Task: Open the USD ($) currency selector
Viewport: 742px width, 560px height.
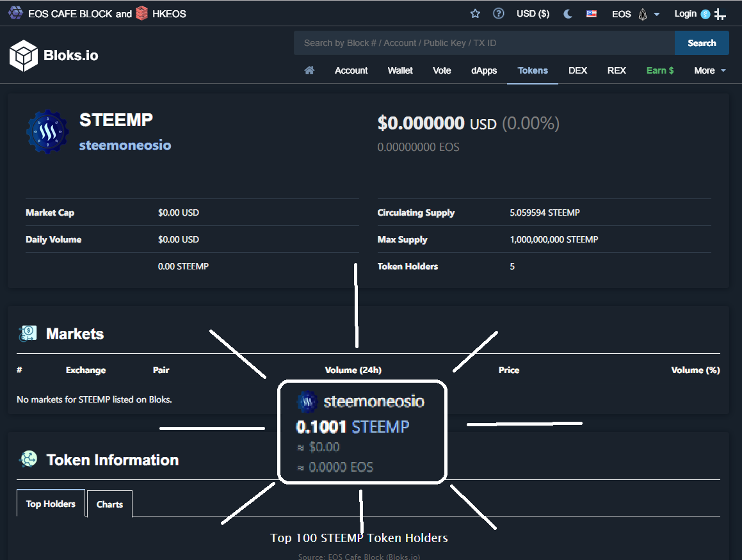Action: click(x=533, y=13)
